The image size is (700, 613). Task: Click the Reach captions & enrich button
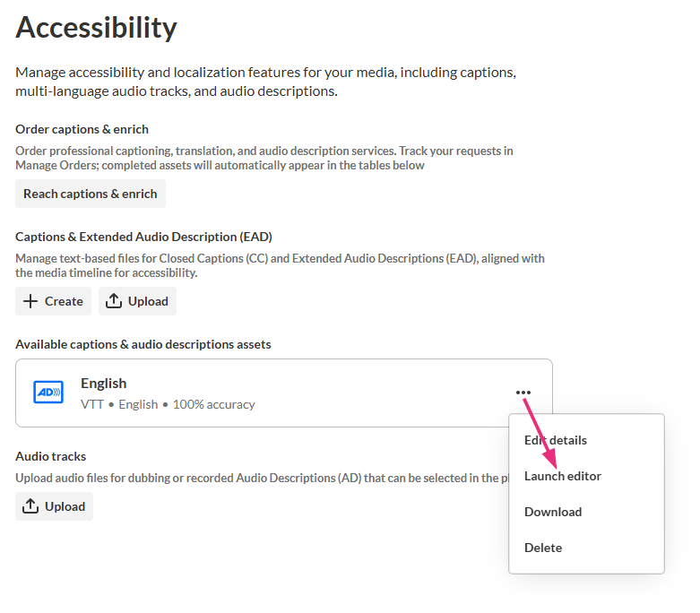click(90, 194)
